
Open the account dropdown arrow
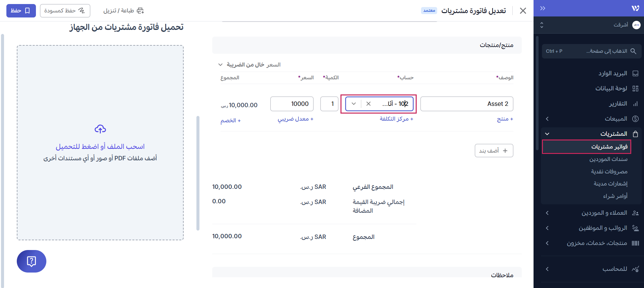pos(354,104)
